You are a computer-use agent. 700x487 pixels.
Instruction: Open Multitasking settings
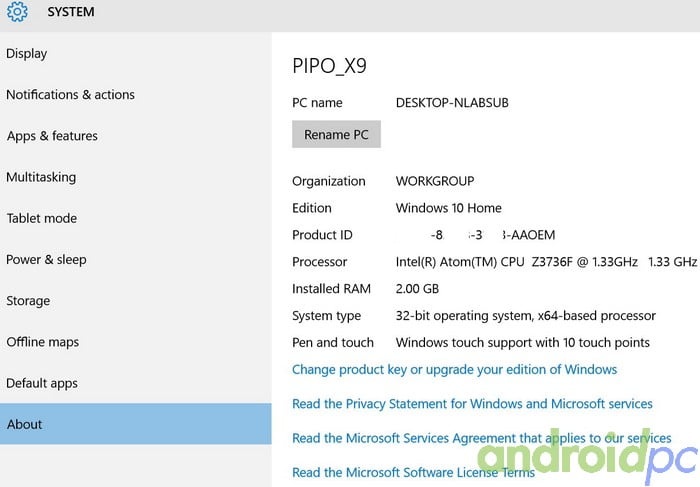coord(41,177)
